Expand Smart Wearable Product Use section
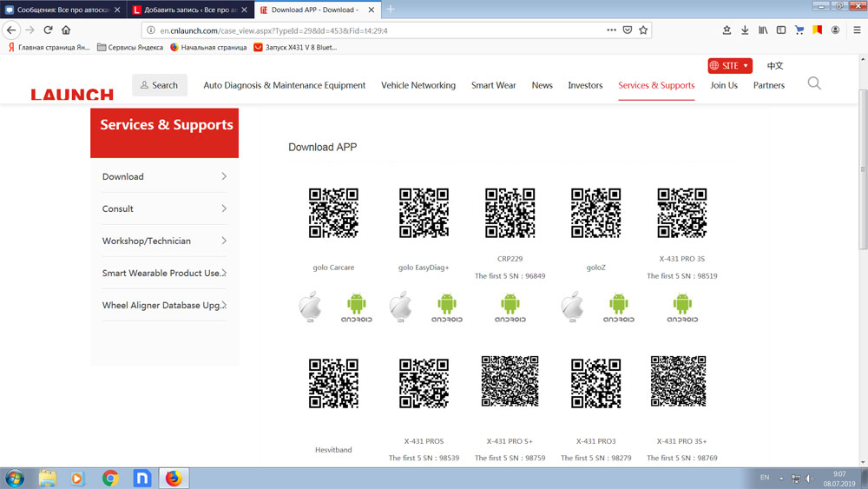 pos(164,273)
